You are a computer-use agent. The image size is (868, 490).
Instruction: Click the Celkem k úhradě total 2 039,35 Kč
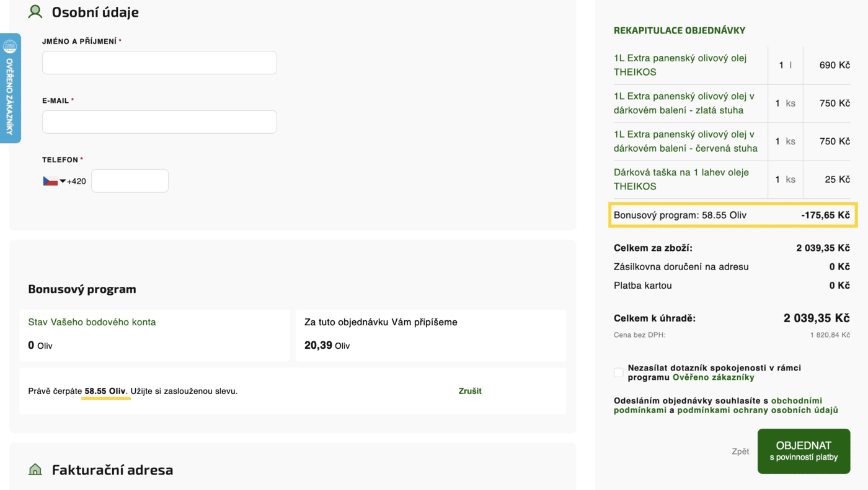pyautogui.click(x=817, y=318)
